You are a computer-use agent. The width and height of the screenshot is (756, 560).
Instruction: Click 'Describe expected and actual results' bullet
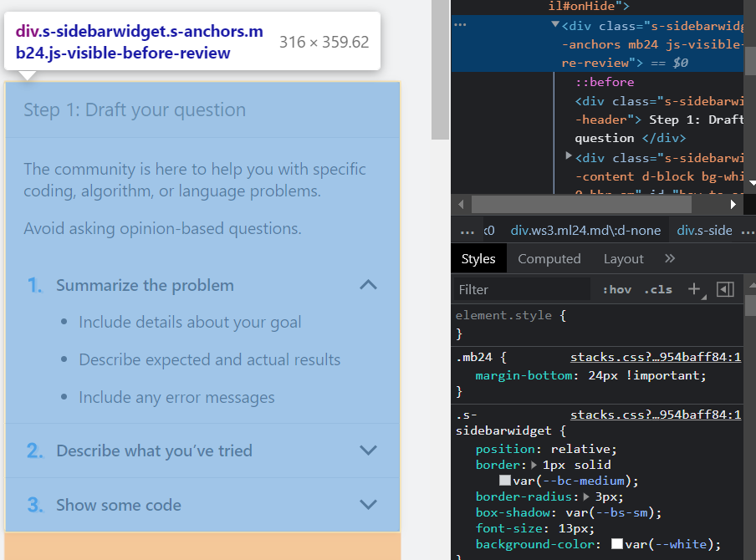pyautogui.click(x=210, y=359)
